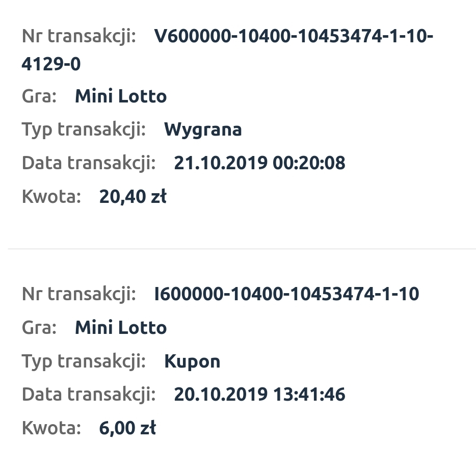Click Mini Lotto in the Kupon transaction

pyautogui.click(x=121, y=328)
